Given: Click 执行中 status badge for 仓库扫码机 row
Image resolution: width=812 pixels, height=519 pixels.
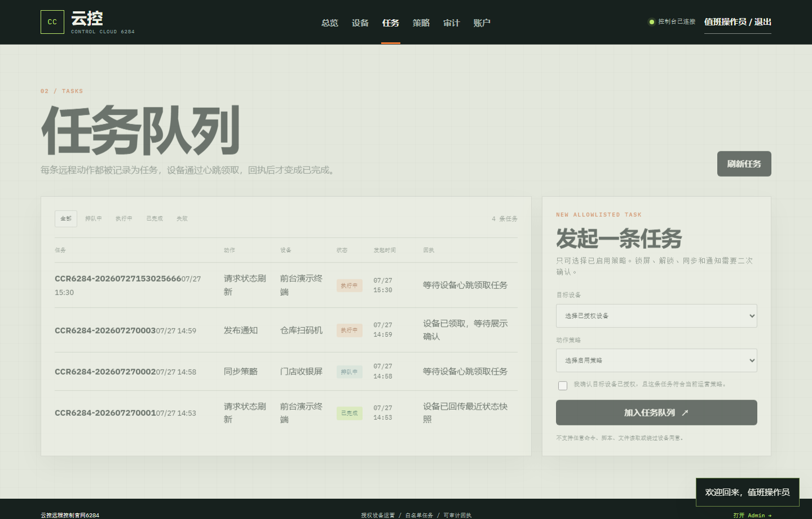Looking at the screenshot, I should pos(350,330).
